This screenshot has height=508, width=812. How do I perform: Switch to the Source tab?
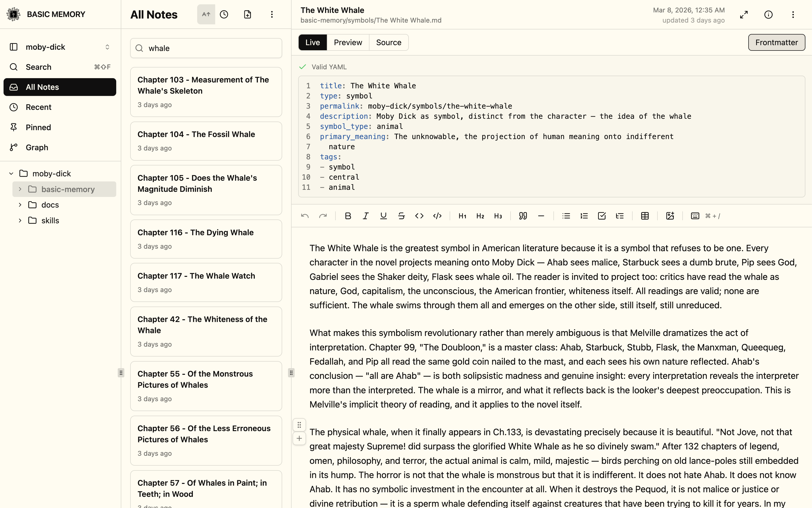coord(388,42)
